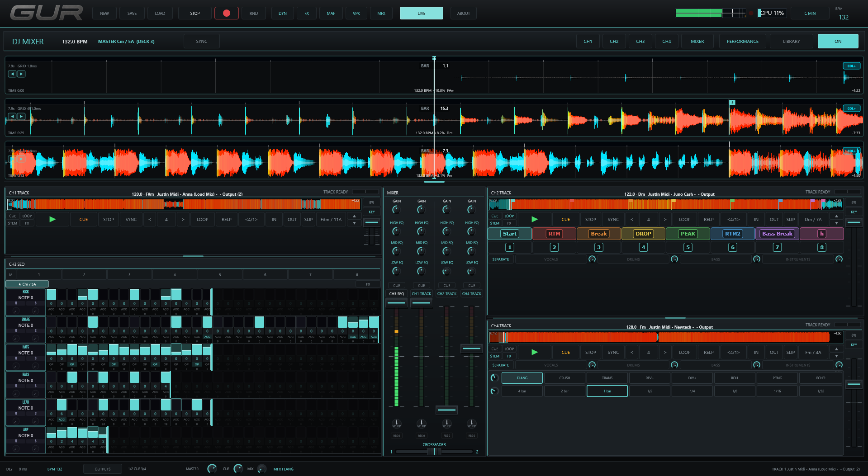The width and height of the screenshot is (868, 476).
Task: Switch to the CH3 tab
Action: tap(640, 41)
